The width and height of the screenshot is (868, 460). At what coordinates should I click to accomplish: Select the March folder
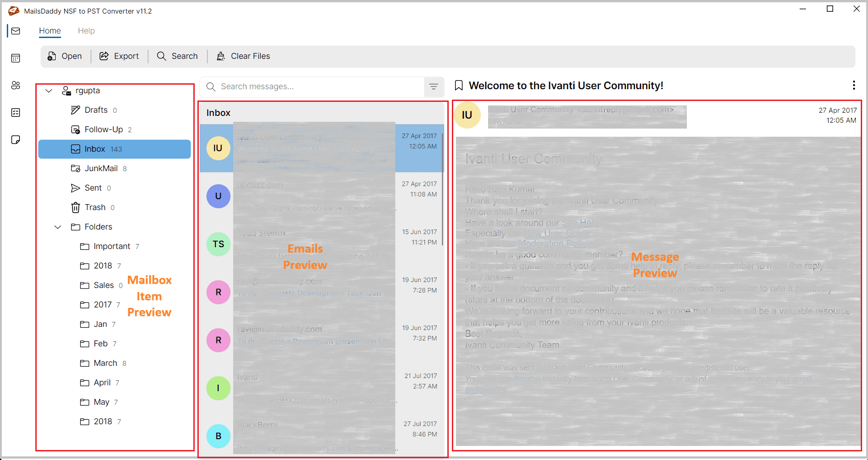pyautogui.click(x=115, y=363)
